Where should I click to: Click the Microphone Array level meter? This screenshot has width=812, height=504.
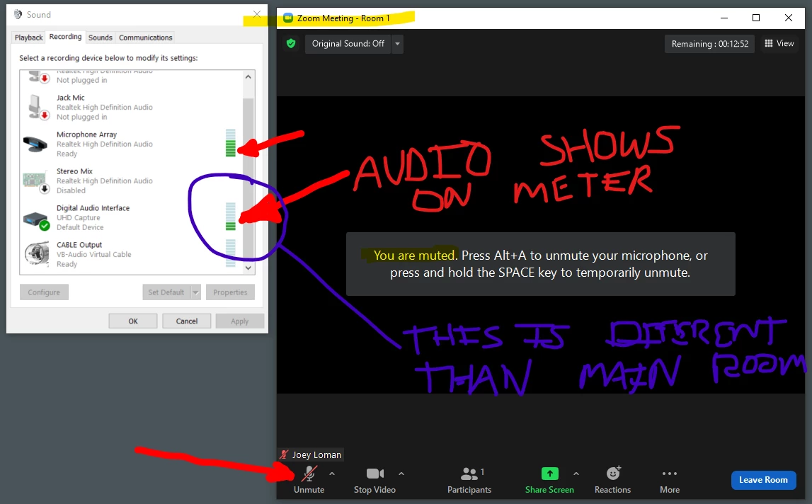231,143
